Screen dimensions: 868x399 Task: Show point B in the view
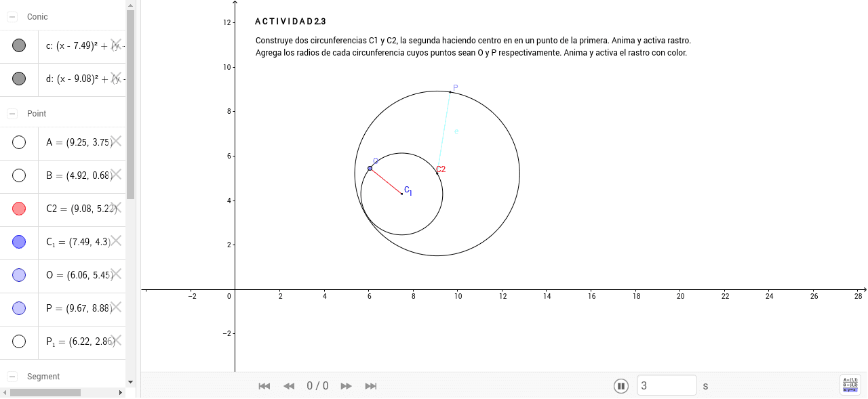coord(19,175)
